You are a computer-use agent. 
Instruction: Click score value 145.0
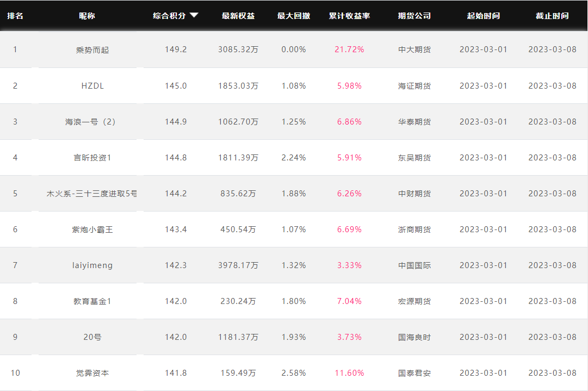(176, 86)
